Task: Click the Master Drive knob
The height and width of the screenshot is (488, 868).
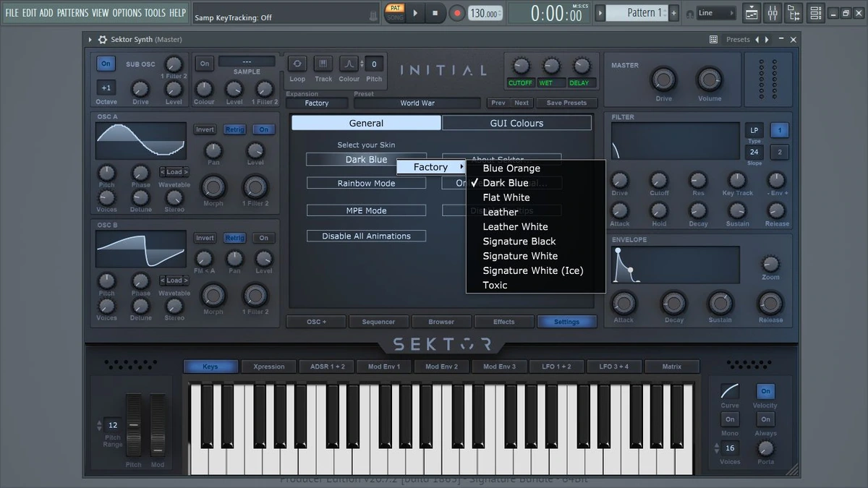Action: [664, 79]
